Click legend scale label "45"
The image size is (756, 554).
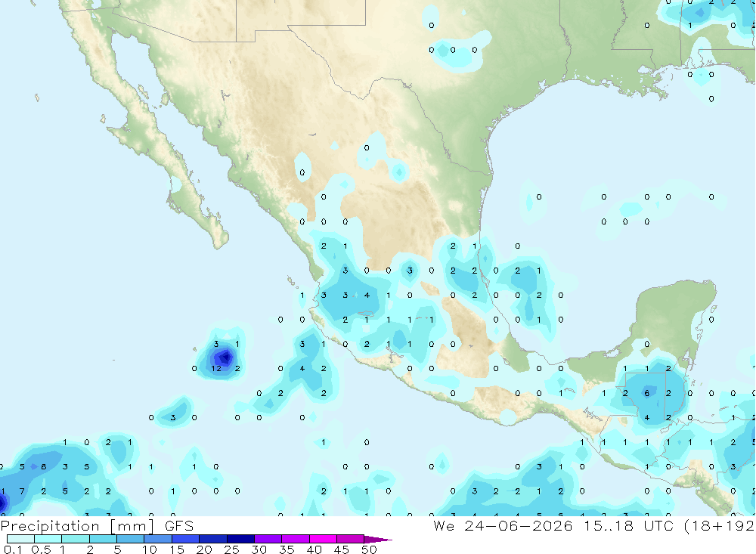pyautogui.click(x=342, y=549)
